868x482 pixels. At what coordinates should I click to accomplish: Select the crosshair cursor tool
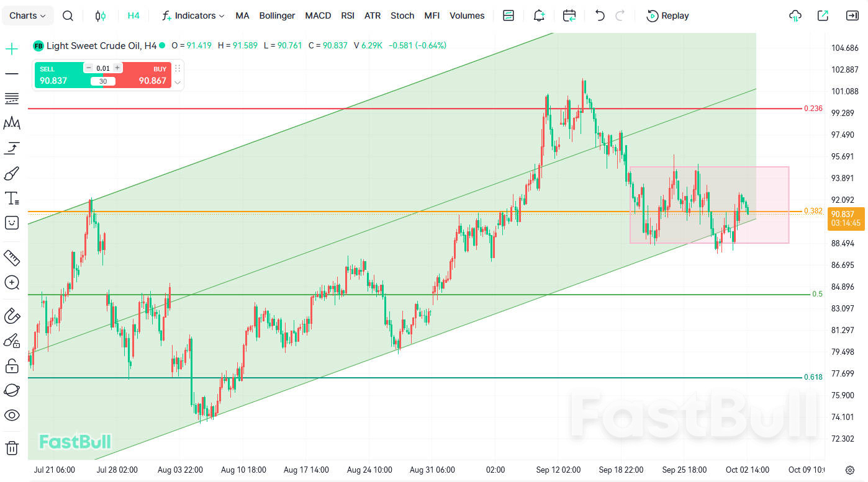click(x=12, y=49)
